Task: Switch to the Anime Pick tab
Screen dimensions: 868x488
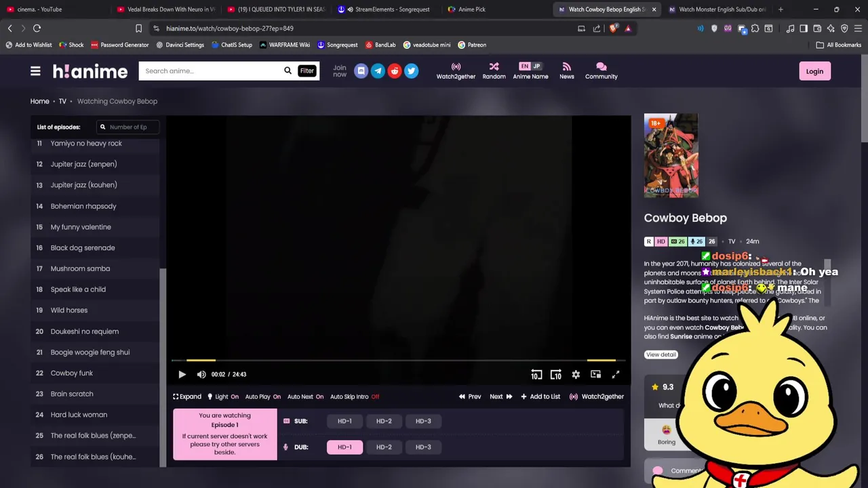Action: coord(497,9)
